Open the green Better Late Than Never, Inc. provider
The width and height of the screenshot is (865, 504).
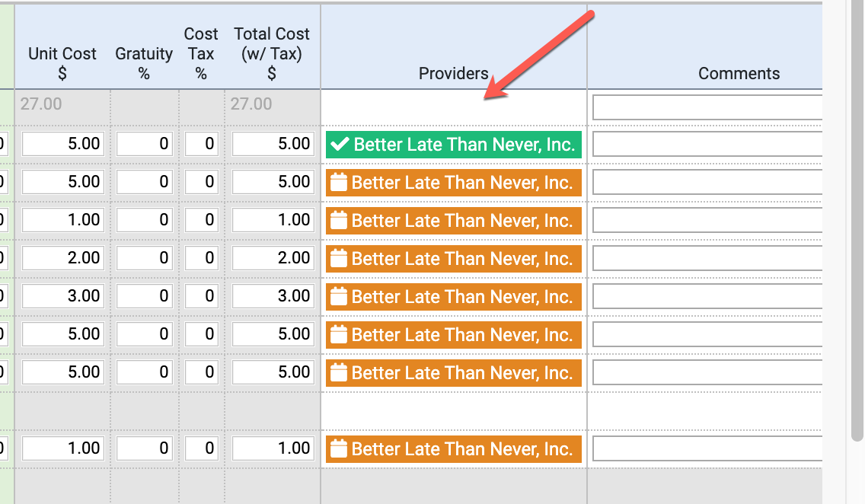454,145
